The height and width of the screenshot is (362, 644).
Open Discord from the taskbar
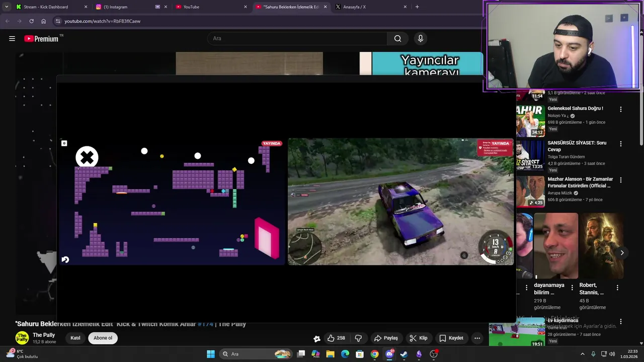389,354
